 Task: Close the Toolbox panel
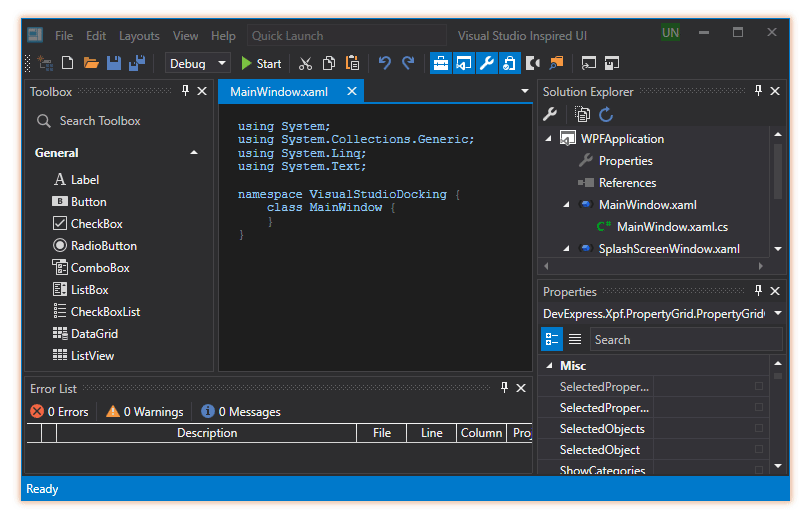coord(202,91)
